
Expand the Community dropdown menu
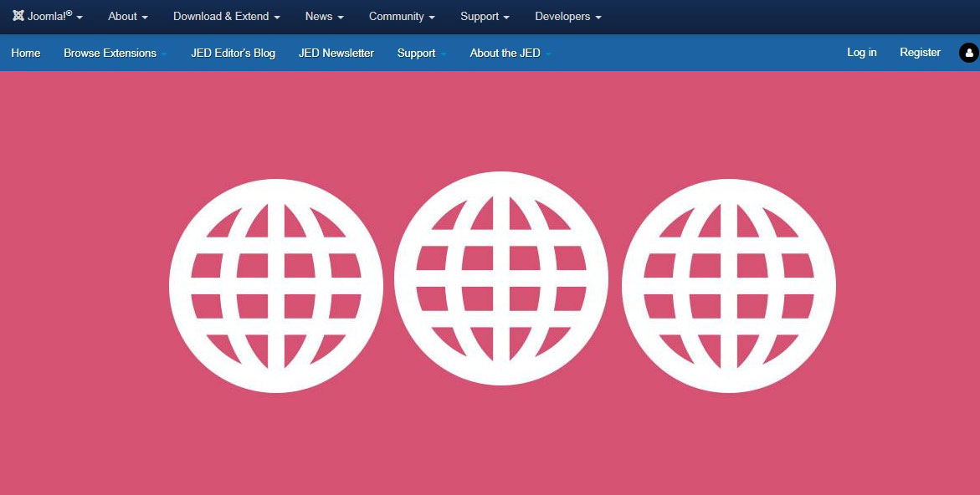pyautogui.click(x=402, y=17)
